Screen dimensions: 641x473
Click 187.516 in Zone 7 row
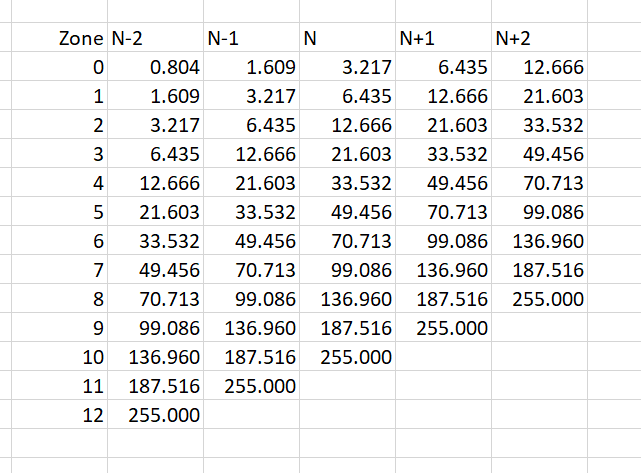540,269
